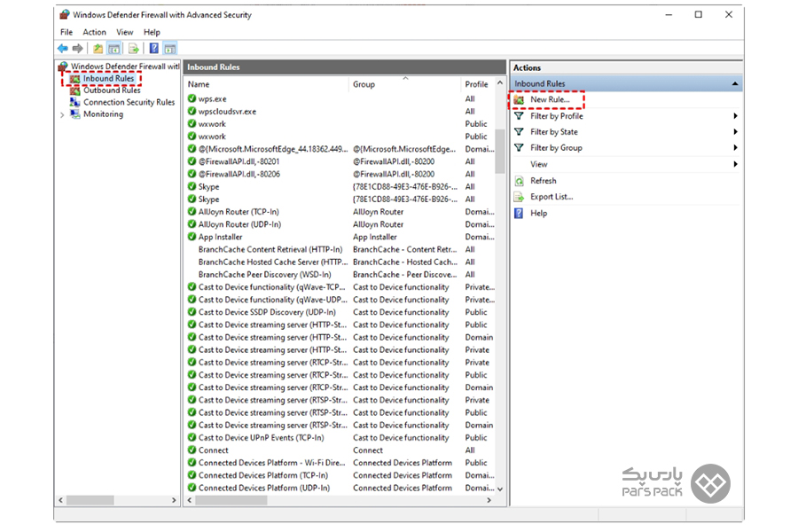Click the Connection Security Rules tree icon
This screenshot has height=532, width=798.
(74, 102)
